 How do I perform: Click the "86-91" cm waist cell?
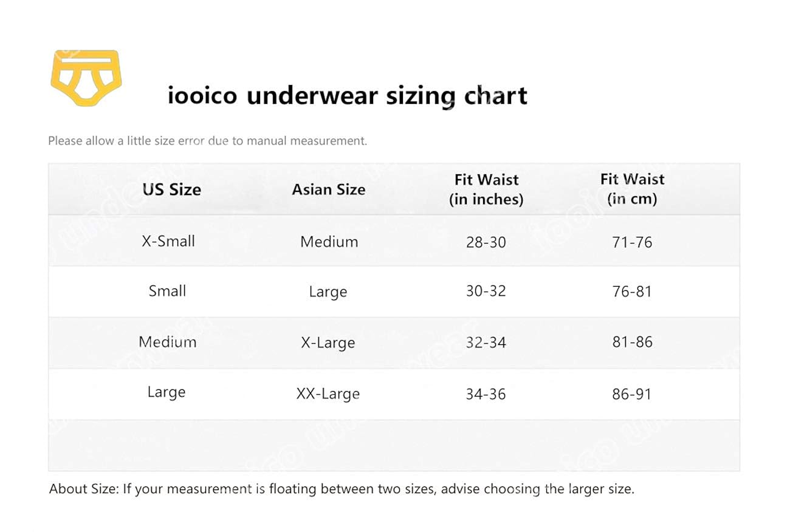click(x=632, y=394)
